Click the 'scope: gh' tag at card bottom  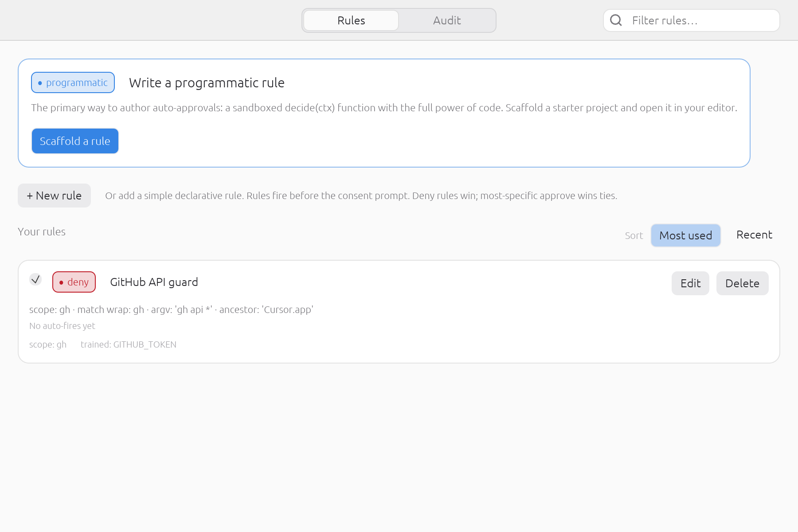[x=48, y=344]
